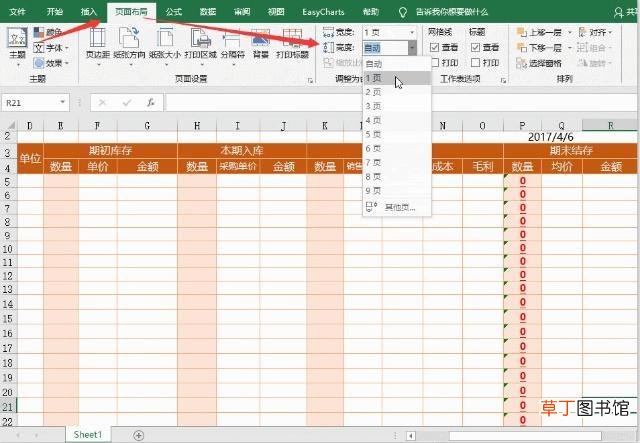Open the 工作表选项 dialog launcher

click(x=503, y=80)
